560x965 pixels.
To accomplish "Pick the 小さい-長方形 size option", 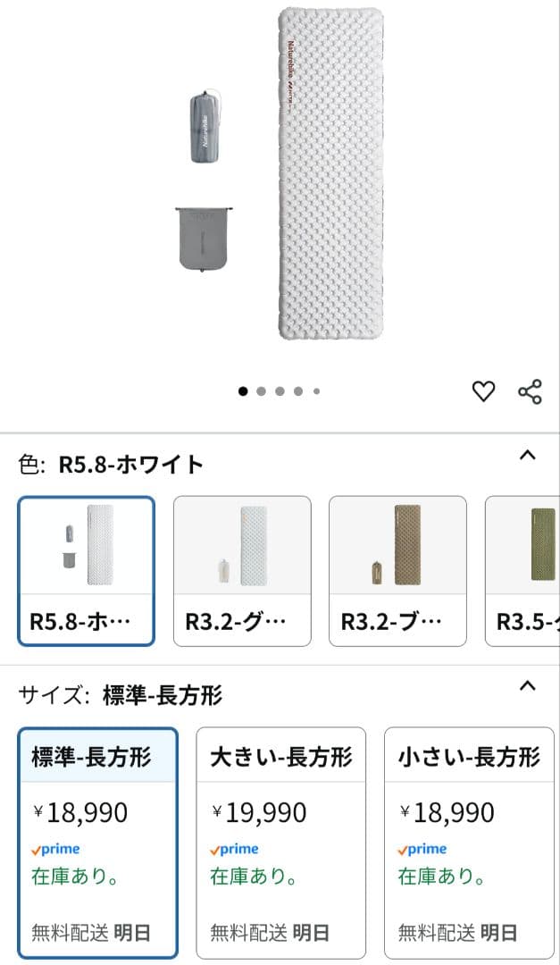I will pos(468,753).
